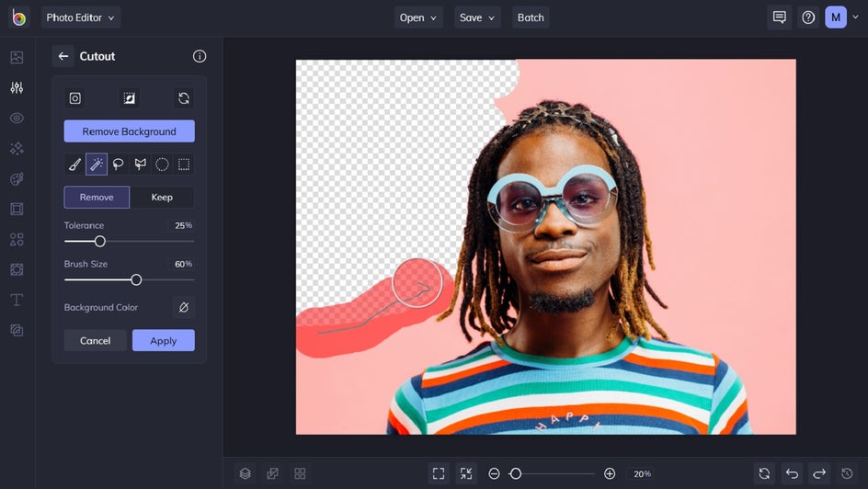
Task: Open the account M avatar menu
Action: pyautogui.click(x=836, y=17)
